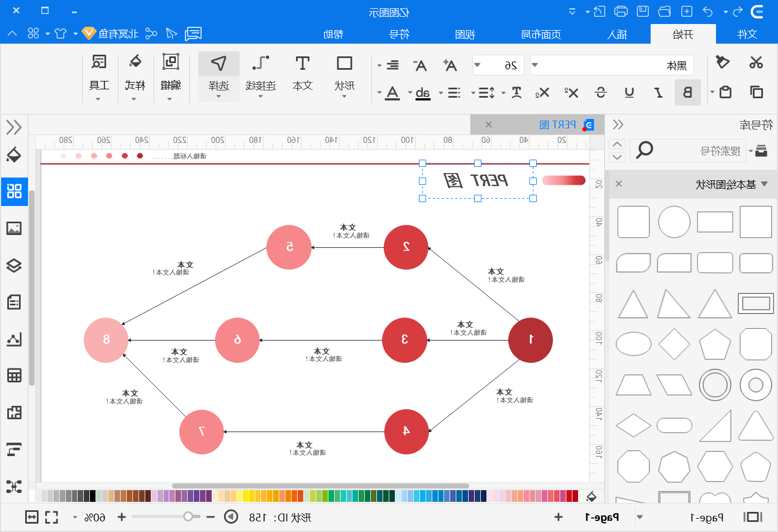This screenshot has width=778, height=532.
Task: Click the font color A icon
Action: [393, 93]
